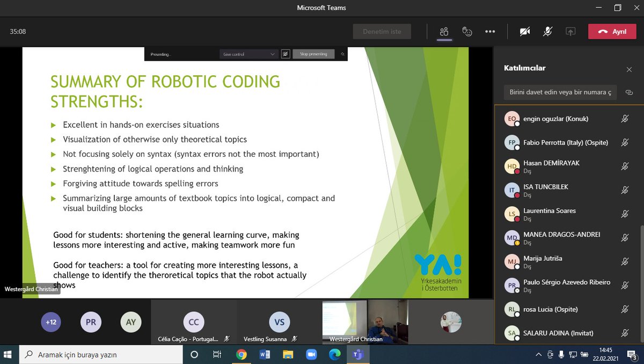
Task: Type in the Birini davet edin field
Action: pos(560,92)
